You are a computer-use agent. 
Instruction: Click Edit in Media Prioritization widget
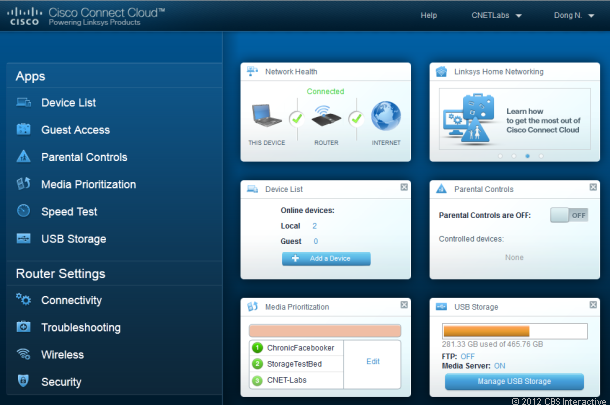[x=373, y=361]
